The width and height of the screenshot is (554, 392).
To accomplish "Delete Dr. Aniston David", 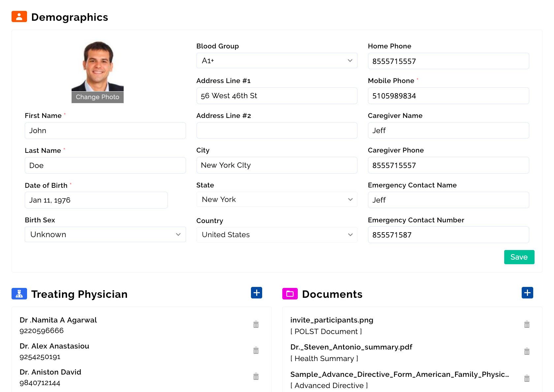I will 256,376.
